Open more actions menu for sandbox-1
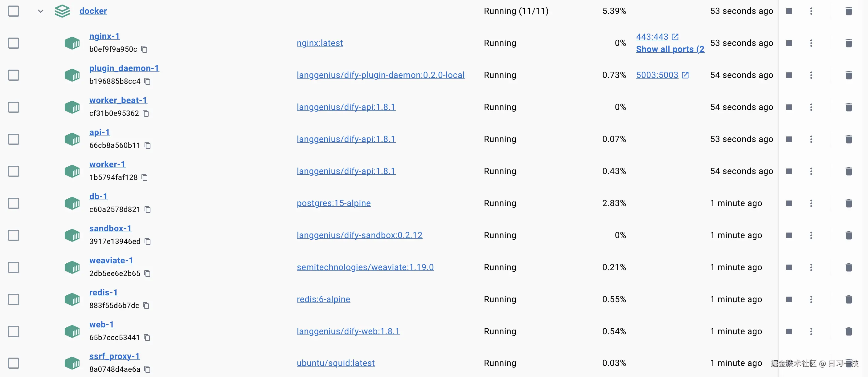The width and height of the screenshot is (868, 377). click(811, 235)
